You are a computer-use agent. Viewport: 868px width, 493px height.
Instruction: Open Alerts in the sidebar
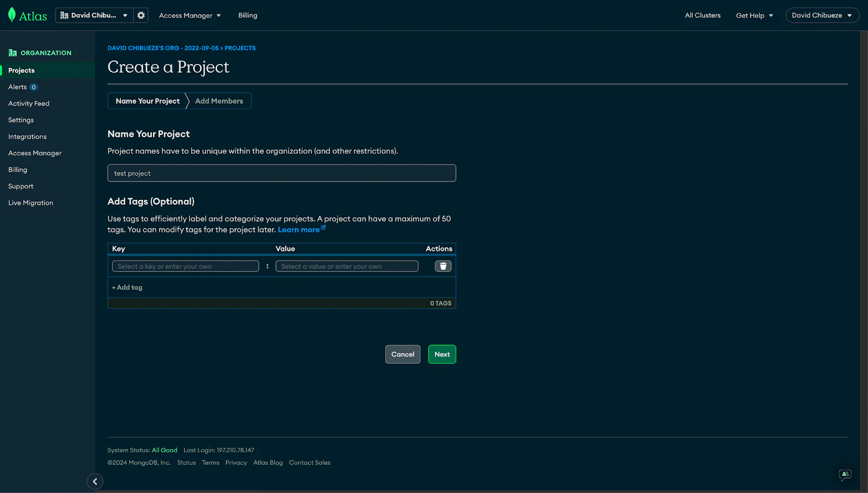click(17, 87)
